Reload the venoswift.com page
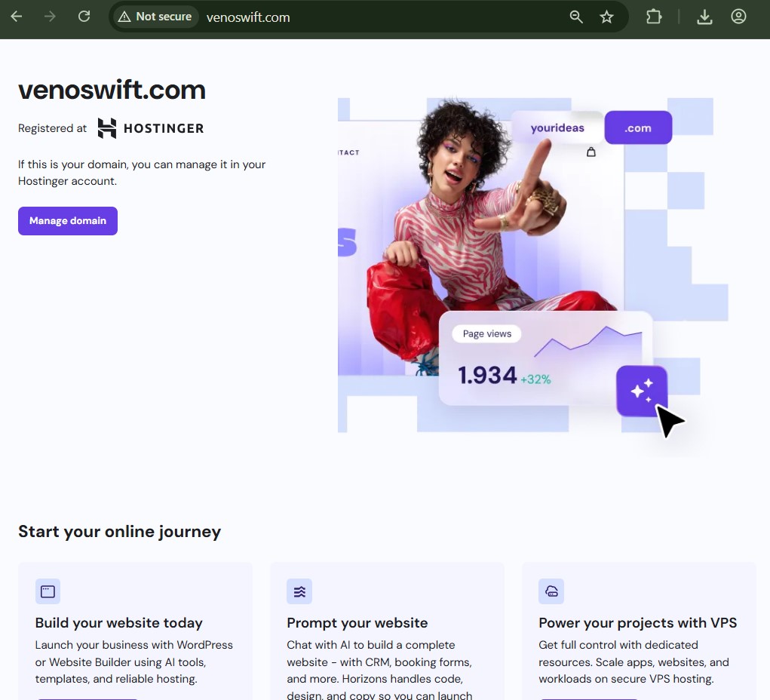The width and height of the screenshot is (770, 700). 84,16
